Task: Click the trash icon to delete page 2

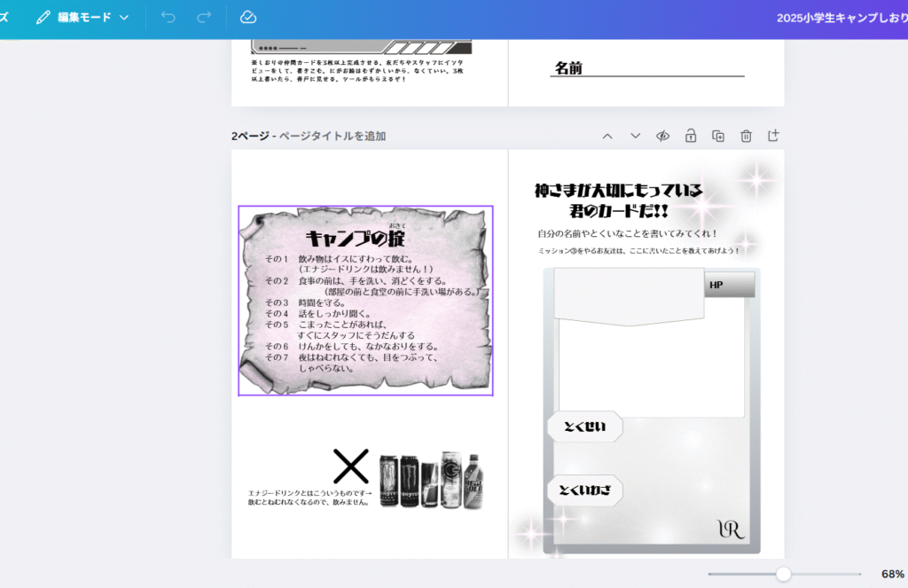Action: (746, 136)
